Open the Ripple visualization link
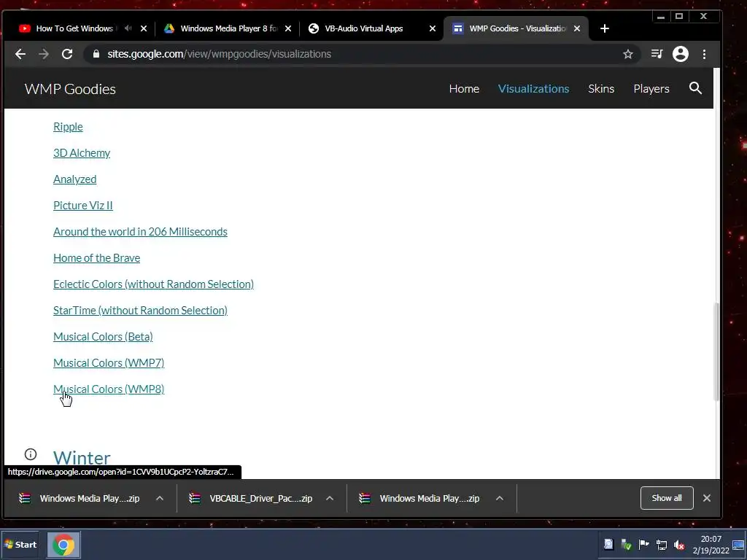This screenshot has height=560, width=747. point(68,127)
